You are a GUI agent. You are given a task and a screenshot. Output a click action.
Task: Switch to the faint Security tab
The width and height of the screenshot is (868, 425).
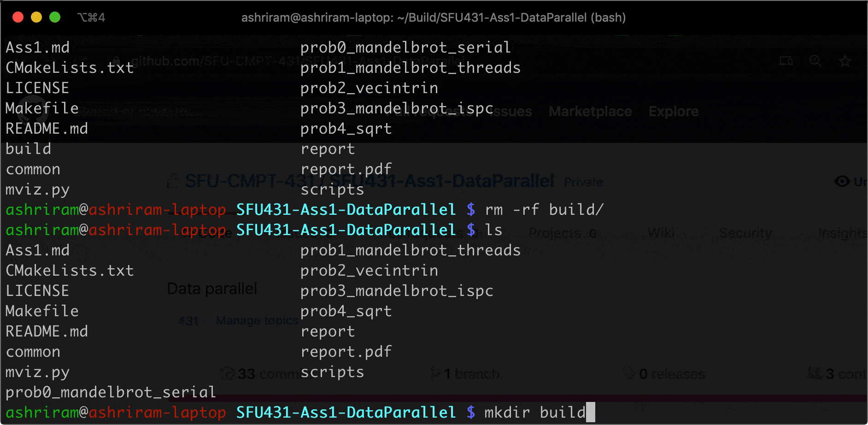coord(745,233)
